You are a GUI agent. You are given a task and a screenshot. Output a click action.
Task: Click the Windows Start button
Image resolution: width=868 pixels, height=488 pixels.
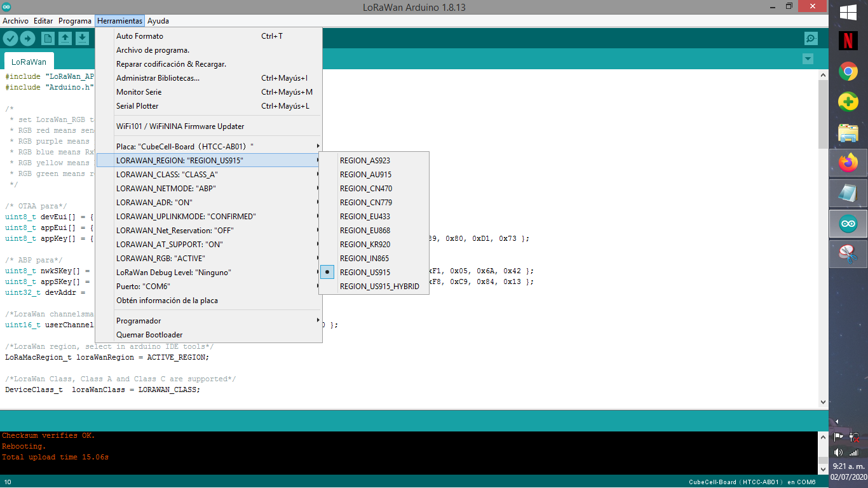coord(848,12)
